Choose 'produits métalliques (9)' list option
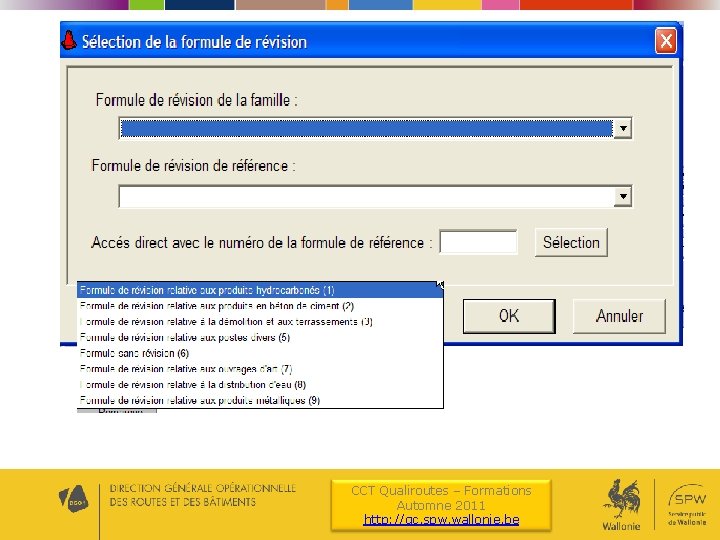This screenshot has width=720, height=540. coord(260,400)
